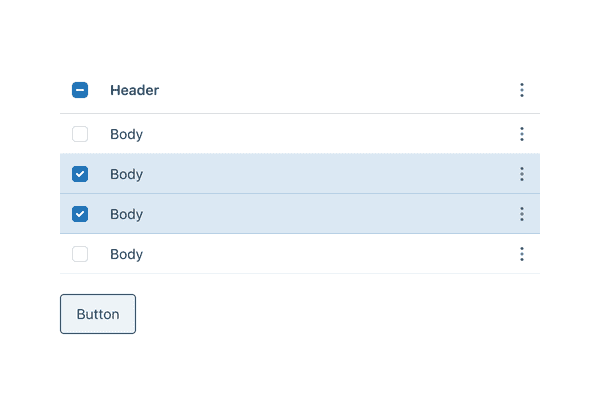Uncheck the third Body row checkbox
Screen dimensions: 600x400
[80, 214]
